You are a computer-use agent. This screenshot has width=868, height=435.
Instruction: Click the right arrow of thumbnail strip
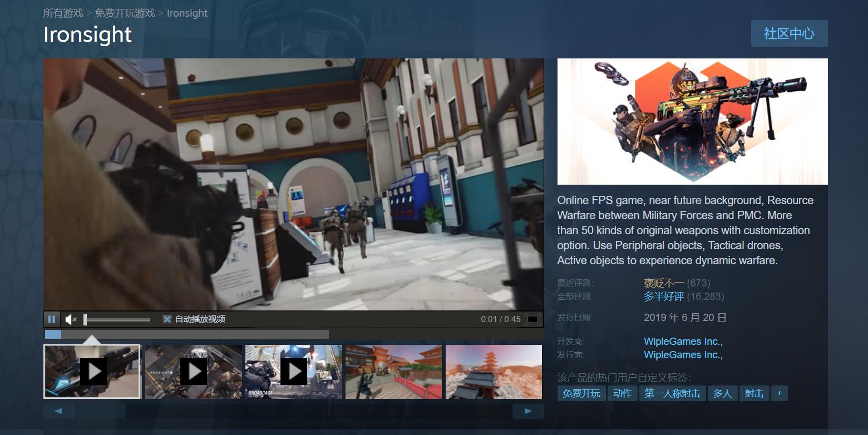528,411
